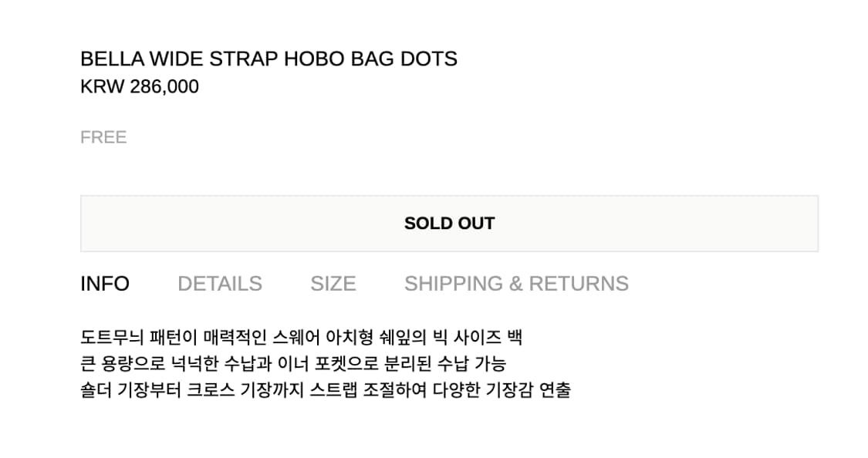
Task: Click description line starting with 숄더 기장부터
Action: [x=325, y=389]
